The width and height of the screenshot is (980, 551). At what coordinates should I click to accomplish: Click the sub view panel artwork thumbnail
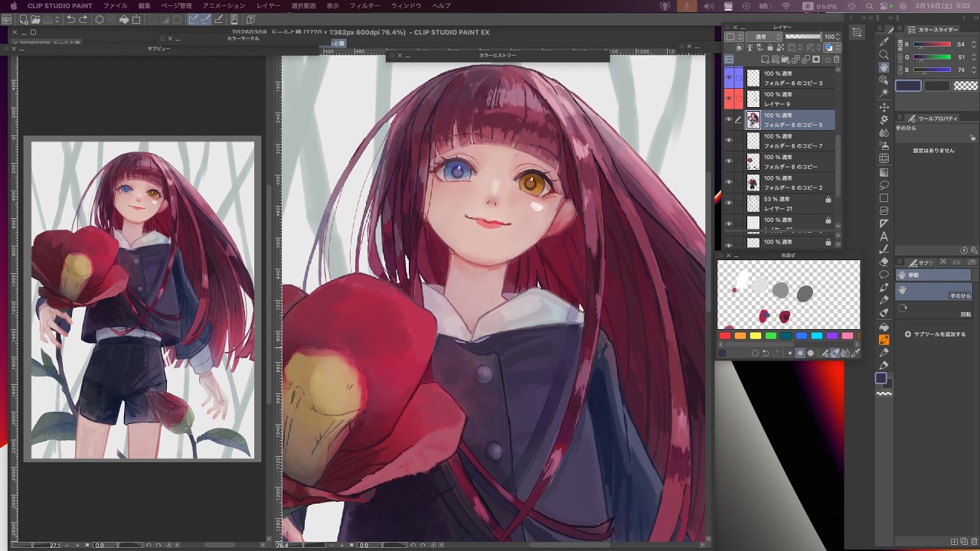point(142,300)
